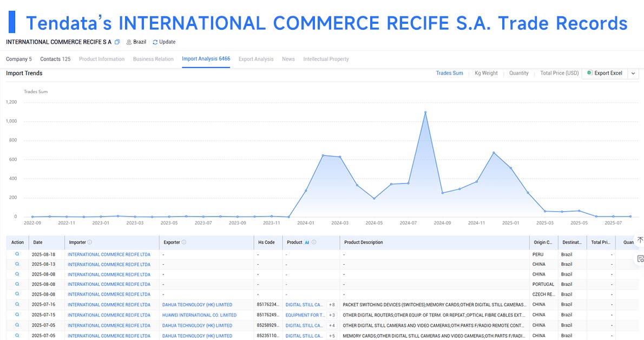The height and width of the screenshot is (340, 644).
Task: Open the search icon in the 2025-08-13 row
Action: point(17,264)
